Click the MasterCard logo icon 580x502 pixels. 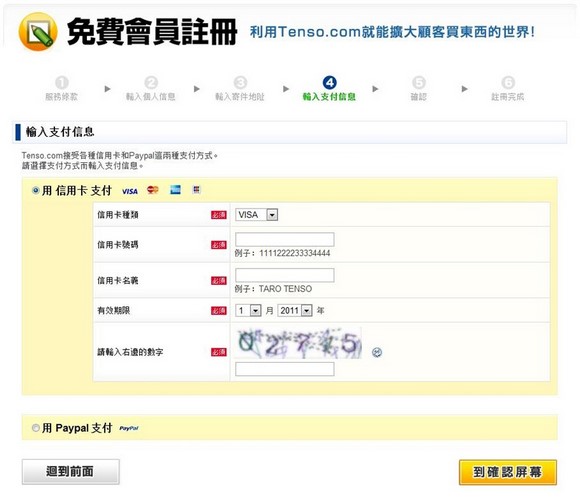point(153,190)
